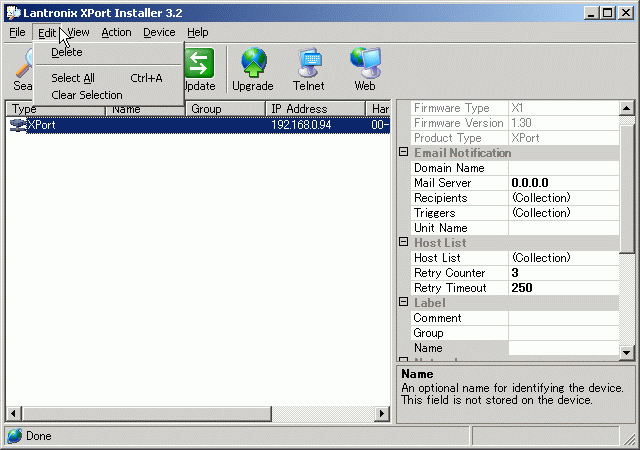Choose Delete from the Edit menu
640x450 pixels.
67,52
